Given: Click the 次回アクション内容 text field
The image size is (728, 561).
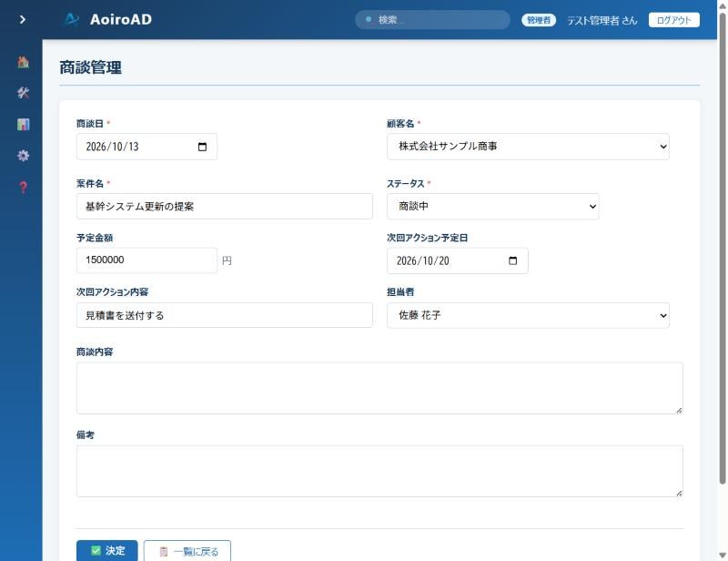Looking at the screenshot, I should click(x=224, y=315).
